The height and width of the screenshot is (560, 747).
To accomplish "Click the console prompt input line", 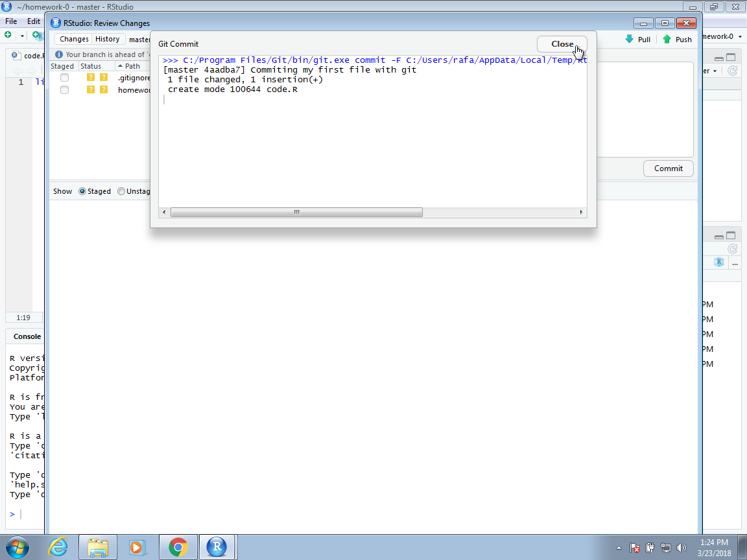I will [x=27, y=514].
